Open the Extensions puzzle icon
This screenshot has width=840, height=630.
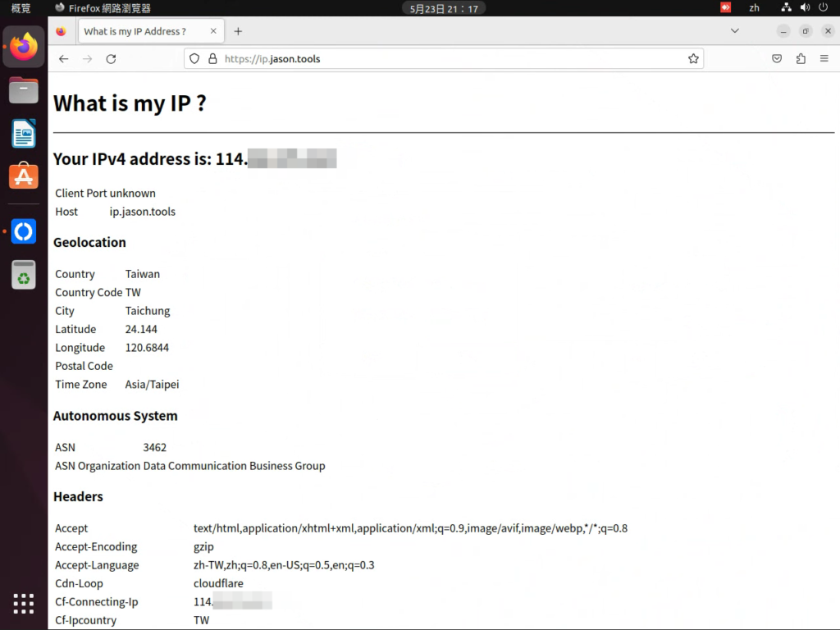pos(801,59)
